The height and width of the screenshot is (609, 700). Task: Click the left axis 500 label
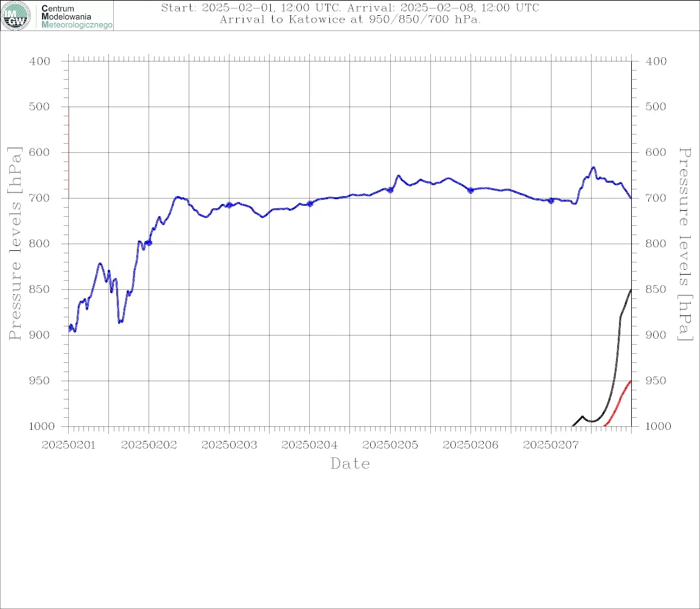[x=40, y=107]
